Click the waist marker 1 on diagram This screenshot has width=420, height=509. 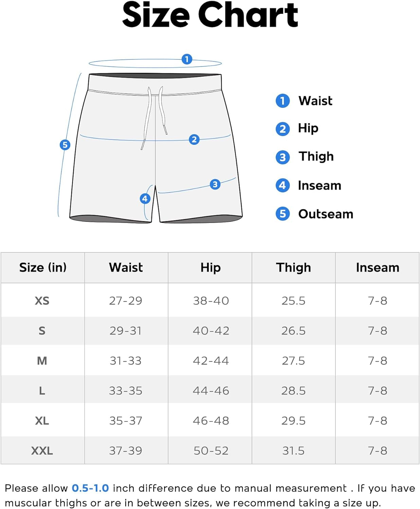point(187,59)
